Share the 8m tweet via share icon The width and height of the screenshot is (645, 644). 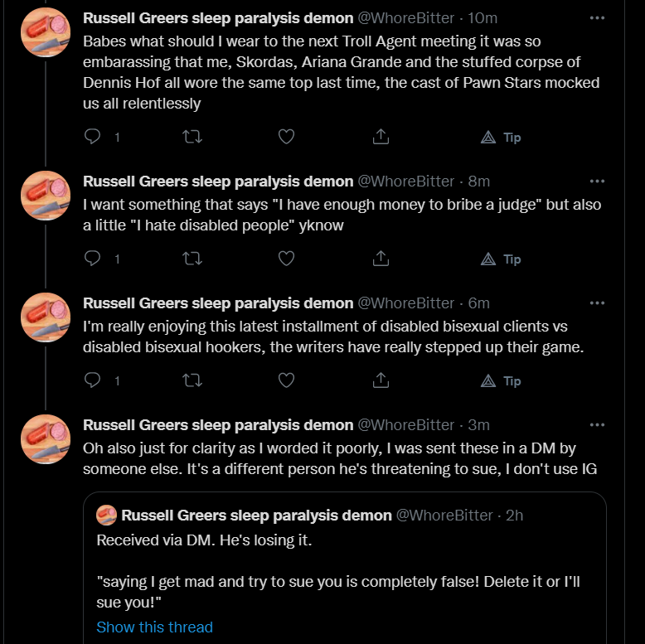(x=381, y=259)
